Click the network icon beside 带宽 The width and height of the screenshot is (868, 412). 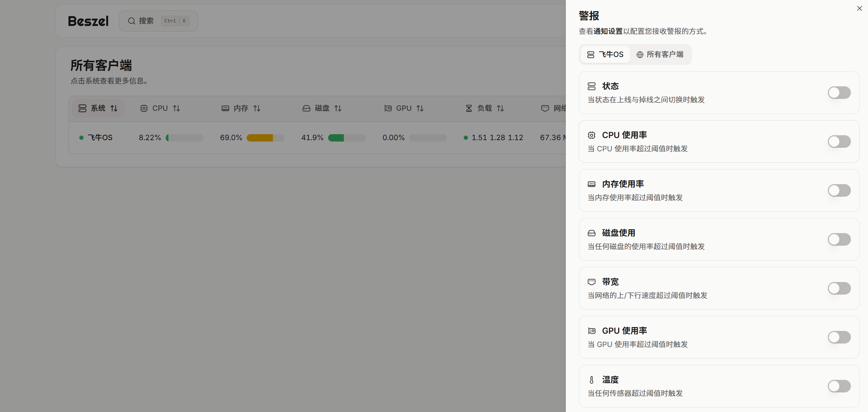(x=591, y=282)
